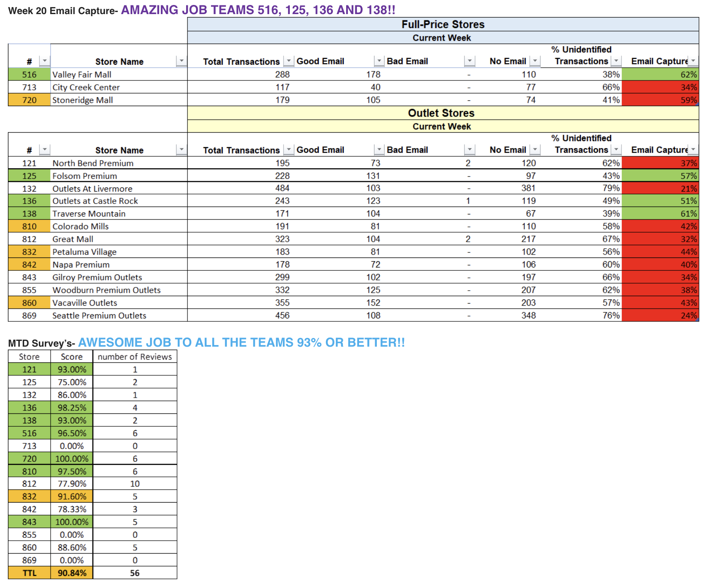Click the Napa Premium store name cell
This screenshot has height=588, width=723.
pyautogui.click(x=119, y=265)
